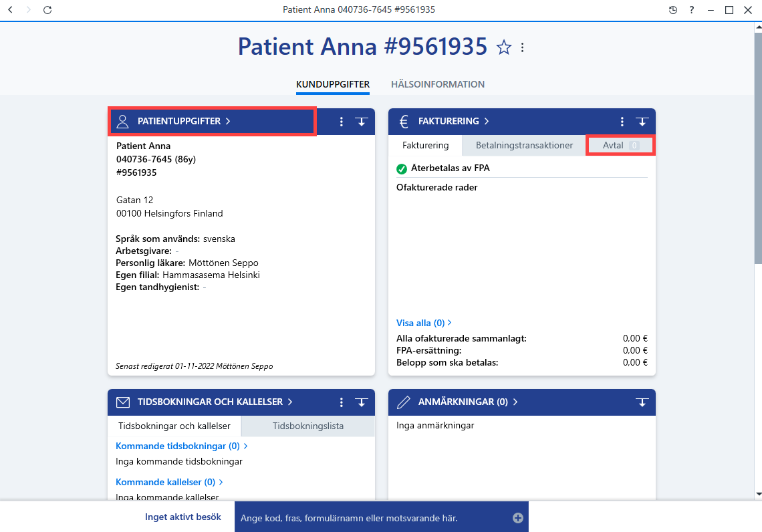Open the Betalningstransaktioner tab
Screen dimensions: 762x532
(524, 145)
